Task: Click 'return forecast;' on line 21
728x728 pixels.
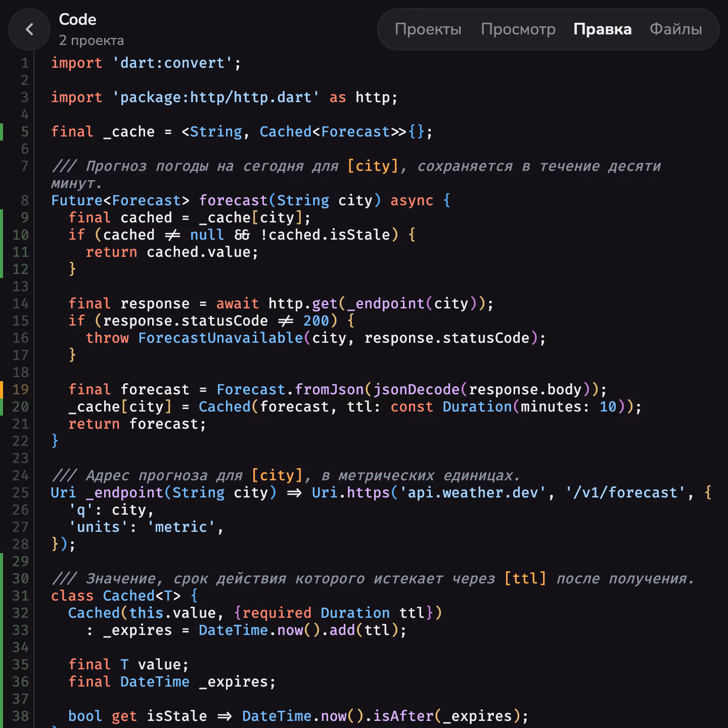Action: (x=137, y=424)
